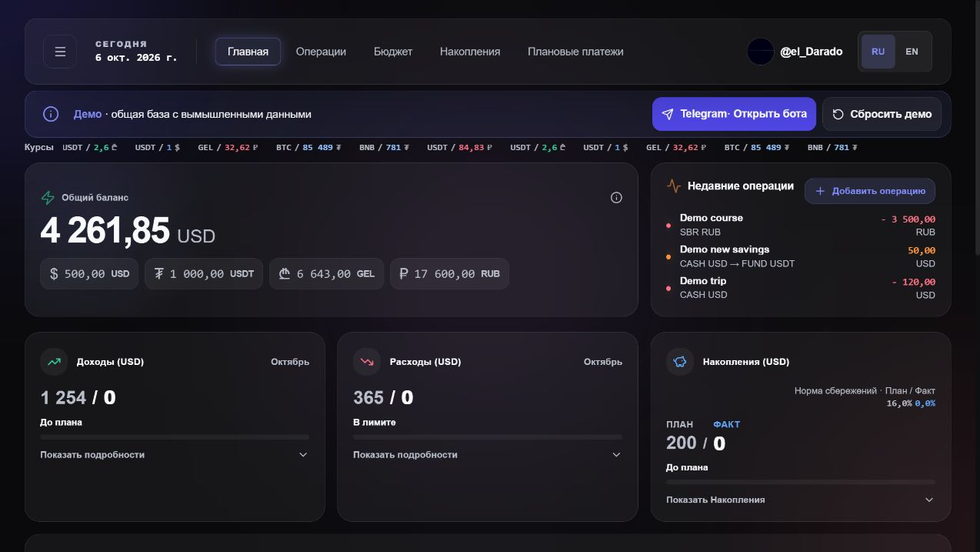Click the ФАКТ label in Накопления
The width and height of the screenshot is (980, 552).
pos(726,424)
